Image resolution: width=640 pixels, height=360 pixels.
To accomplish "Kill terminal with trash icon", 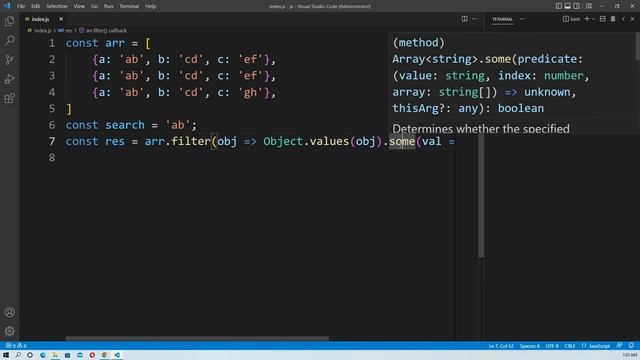I will pos(613,19).
